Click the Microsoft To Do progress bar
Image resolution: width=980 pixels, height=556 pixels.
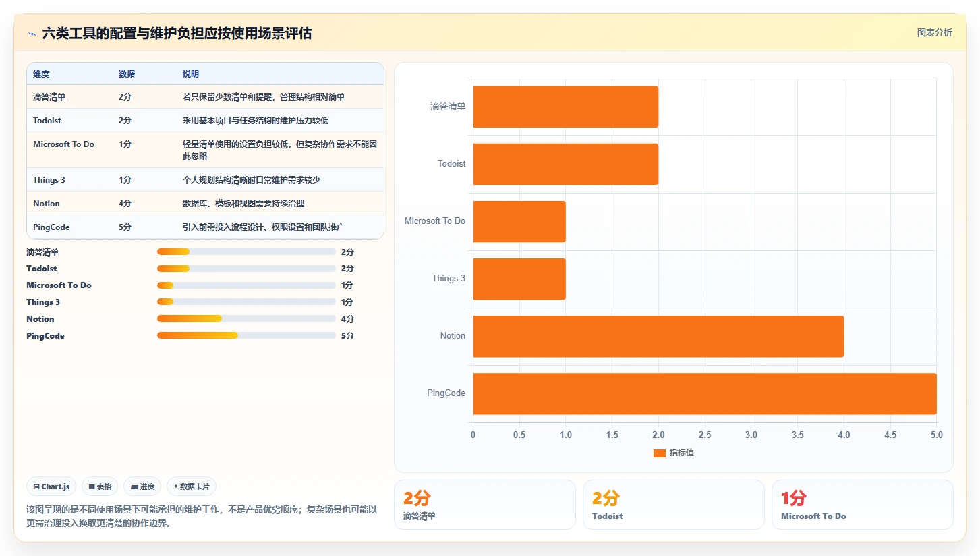(246, 285)
